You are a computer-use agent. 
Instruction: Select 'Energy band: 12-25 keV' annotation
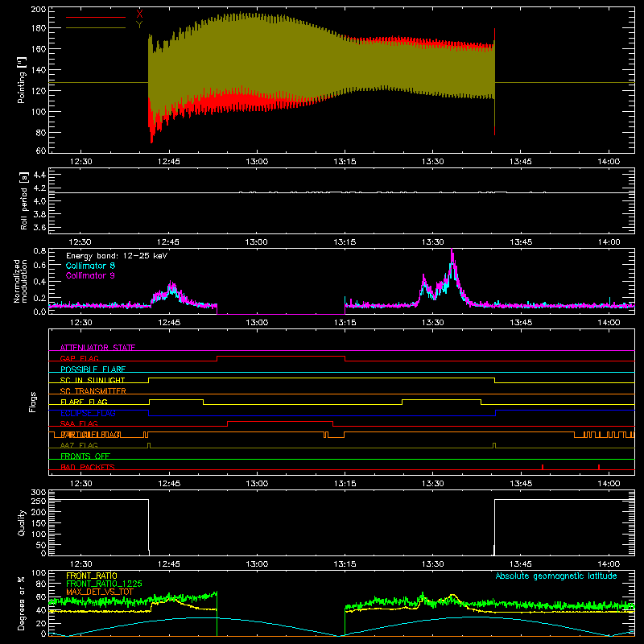point(117,256)
